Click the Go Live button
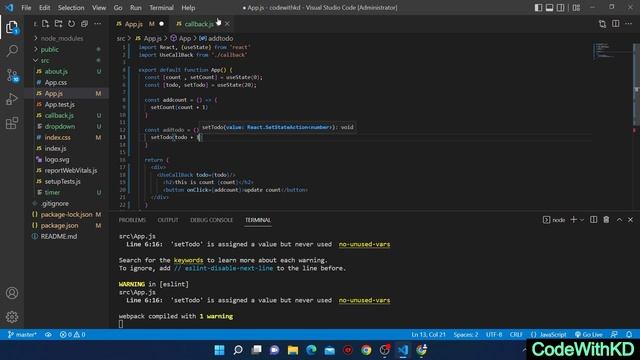The height and width of the screenshot is (360, 640). (589, 334)
